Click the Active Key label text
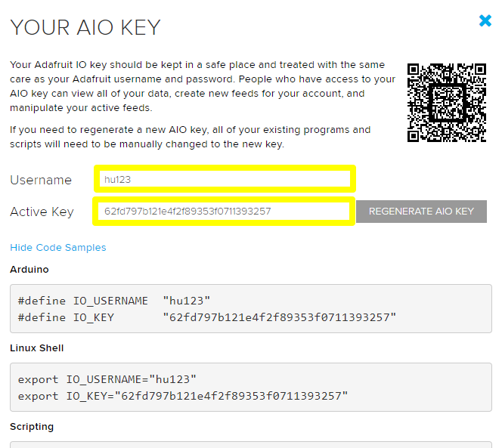The height and width of the screenshot is (448, 502). click(x=42, y=212)
